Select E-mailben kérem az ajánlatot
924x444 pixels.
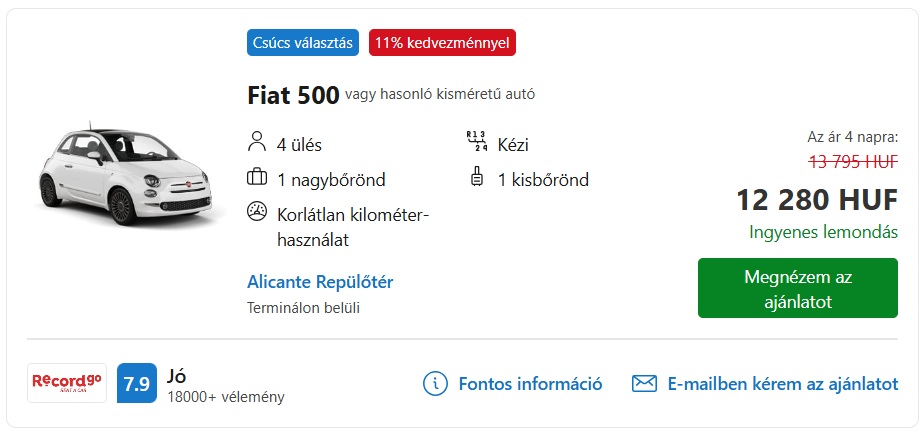tap(783, 384)
